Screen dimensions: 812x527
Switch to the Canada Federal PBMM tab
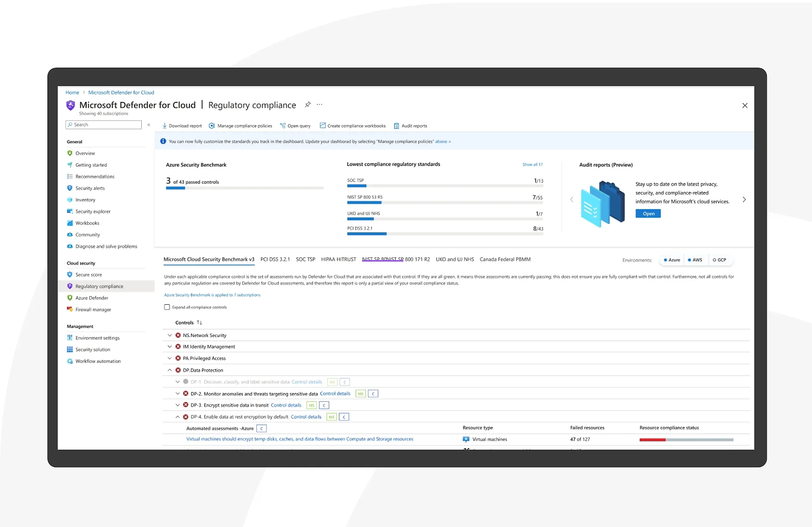coord(505,260)
